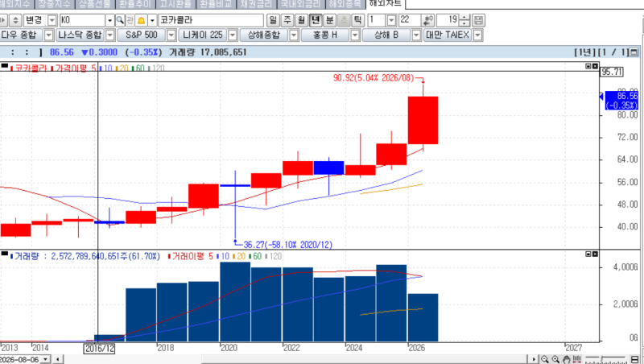Click the black menu icon before 거래량 legend

click(5, 254)
